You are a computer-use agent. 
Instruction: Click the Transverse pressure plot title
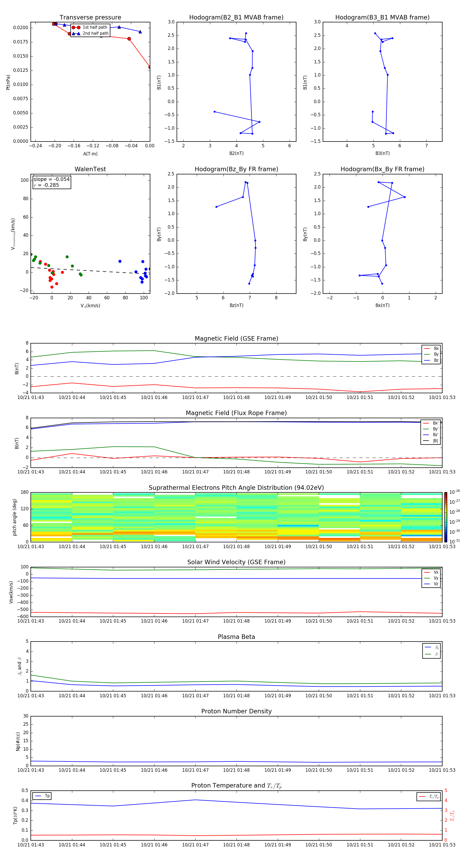point(90,18)
